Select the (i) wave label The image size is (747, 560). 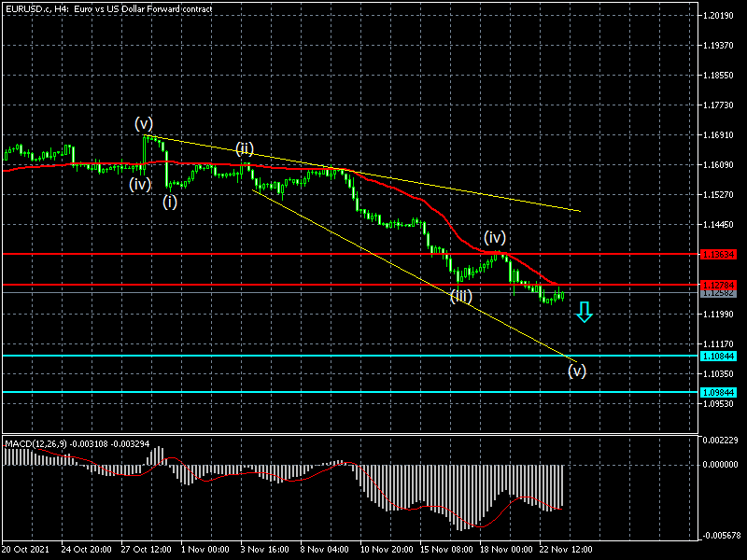coord(171,201)
